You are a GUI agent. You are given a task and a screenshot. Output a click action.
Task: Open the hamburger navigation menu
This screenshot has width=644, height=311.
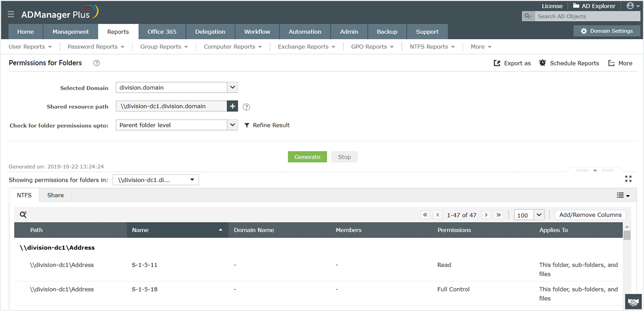pyautogui.click(x=11, y=14)
